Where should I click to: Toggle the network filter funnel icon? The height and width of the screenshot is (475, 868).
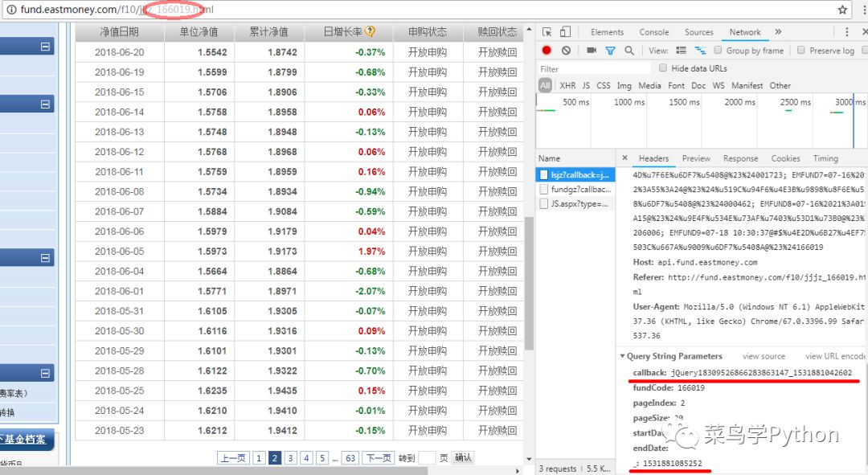tap(610, 51)
